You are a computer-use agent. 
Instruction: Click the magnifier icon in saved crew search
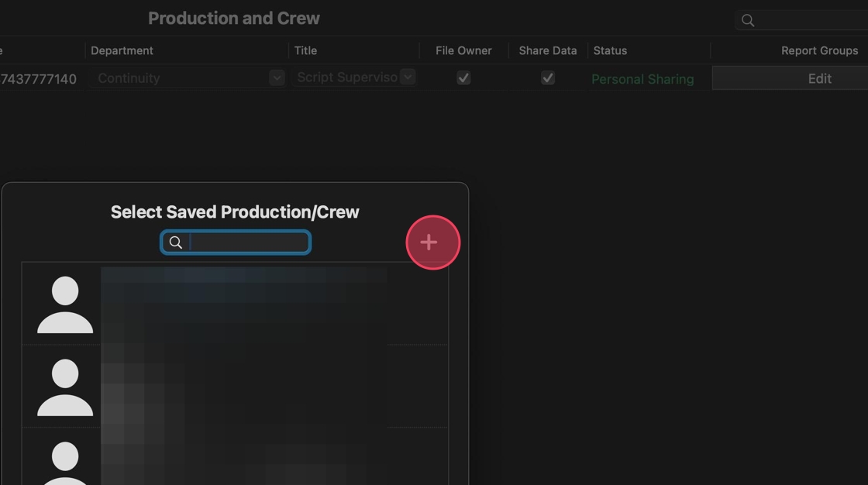(x=176, y=242)
